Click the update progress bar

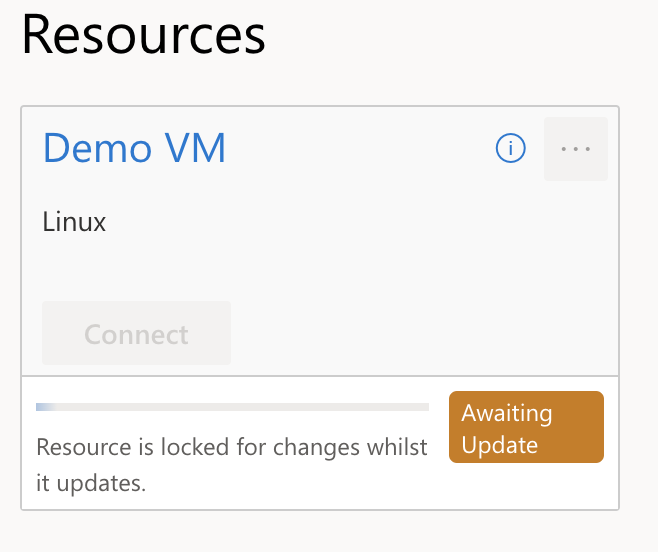click(x=232, y=407)
